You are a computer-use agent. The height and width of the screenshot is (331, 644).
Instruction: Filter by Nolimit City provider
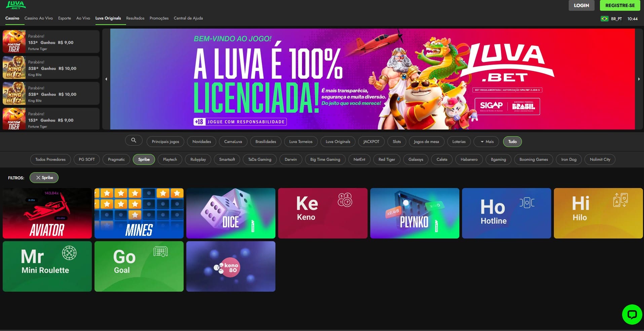pyautogui.click(x=600, y=159)
